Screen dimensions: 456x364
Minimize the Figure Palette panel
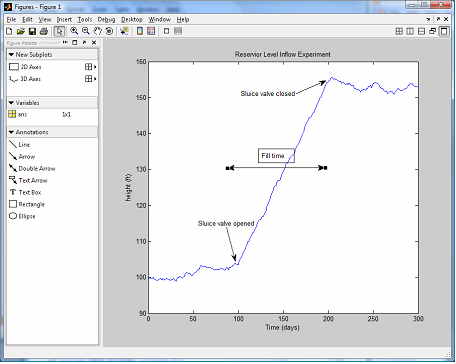click(x=66, y=42)
